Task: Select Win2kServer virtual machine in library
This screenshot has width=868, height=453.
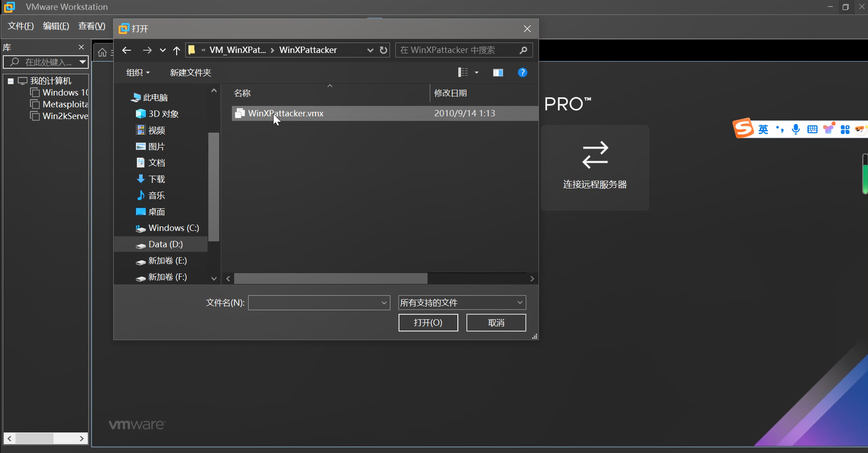Action: click(59, 116)
